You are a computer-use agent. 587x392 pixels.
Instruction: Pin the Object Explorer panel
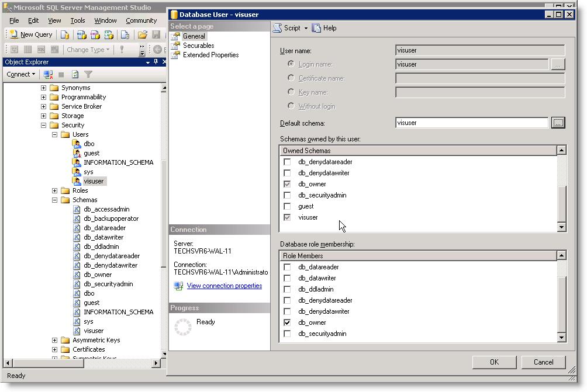pyautogui.click(x=156, y=62)
